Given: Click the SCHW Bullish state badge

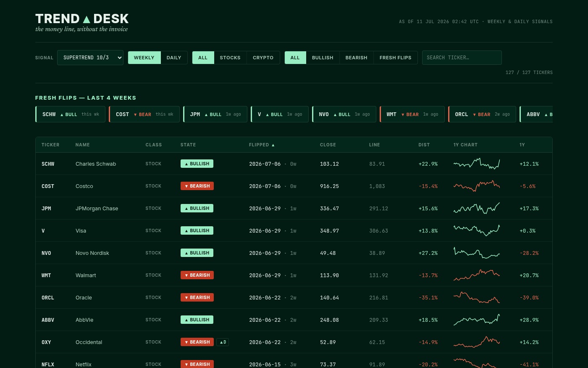Looking at the screenshot, I should 197,164.
